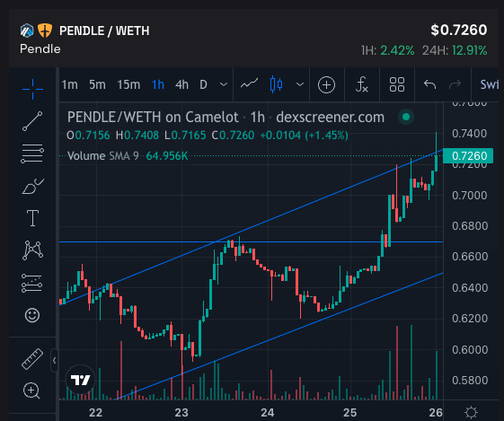
Task: Open the indicators fx menu
Action: [362, 84]
